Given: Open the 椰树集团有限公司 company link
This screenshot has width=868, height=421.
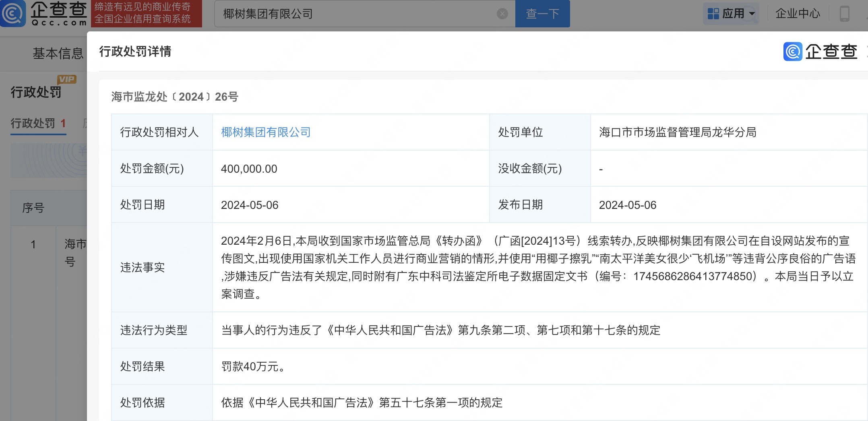Looking at the screenshot, I should pyautogui.click(x=266, y=132).
